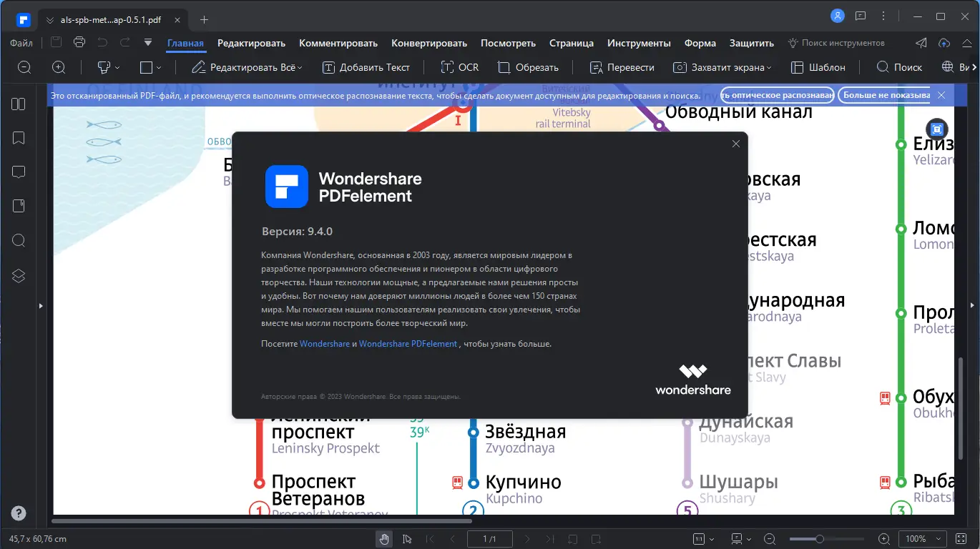
Task: Switch to the Защитить tab
Action: [x=752, y=43]
